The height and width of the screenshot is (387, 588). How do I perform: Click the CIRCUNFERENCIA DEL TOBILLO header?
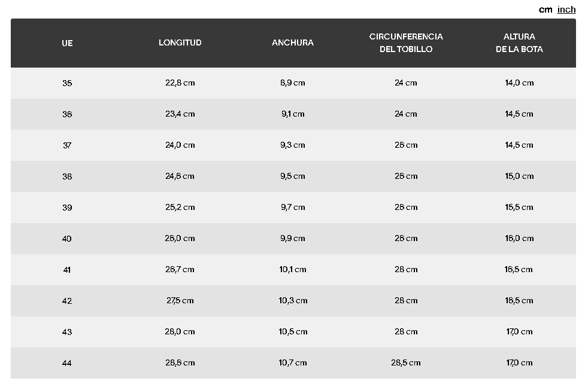pos(406,42)
